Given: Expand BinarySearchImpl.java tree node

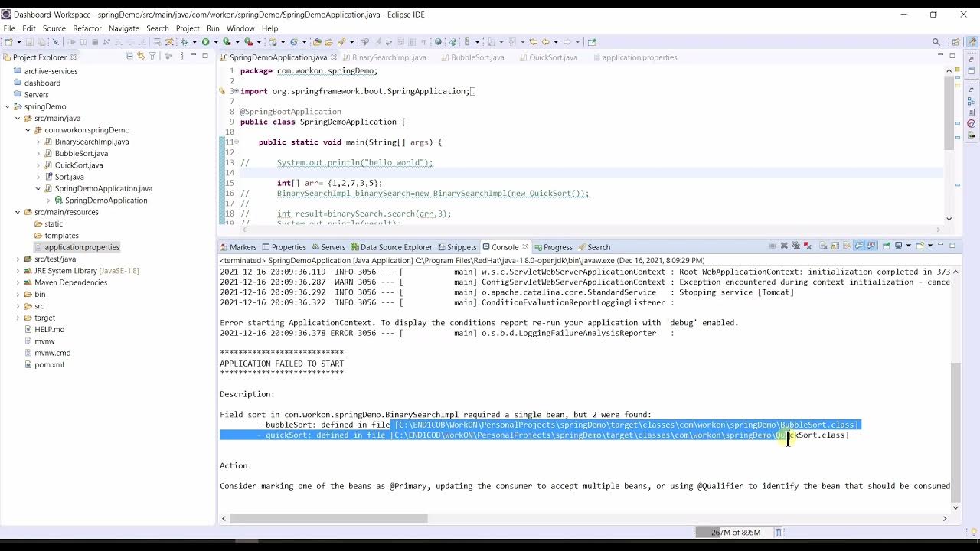Looking at the screenshot, I should tap(38, 142).
